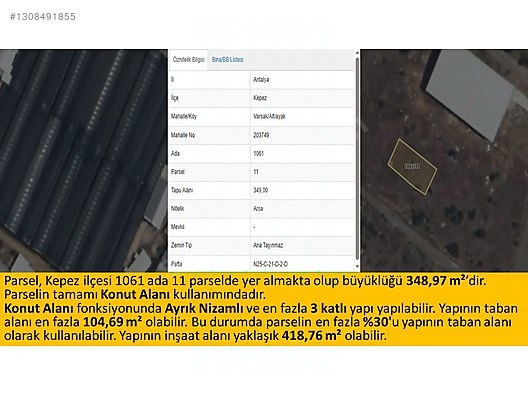Click the bold 104,69 m² text
Screen dimensions: 528x396
point(112,322)
